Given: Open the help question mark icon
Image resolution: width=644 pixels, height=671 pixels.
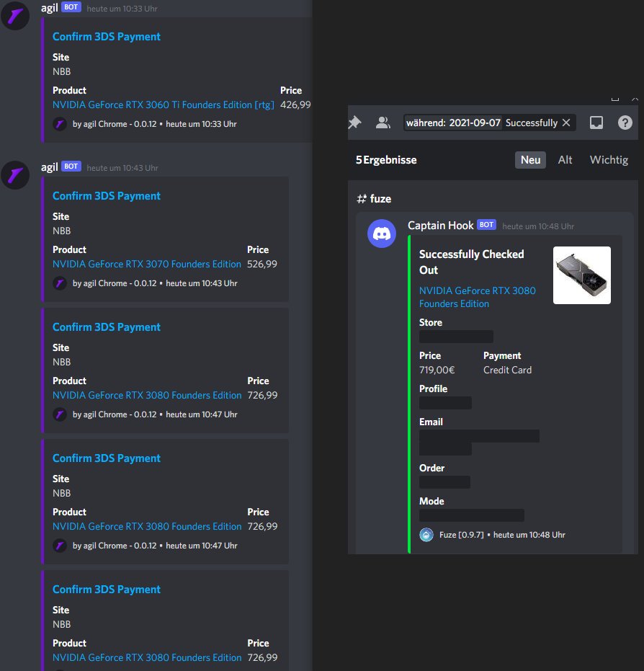Looking at the screenshot, I should point(625,123).
